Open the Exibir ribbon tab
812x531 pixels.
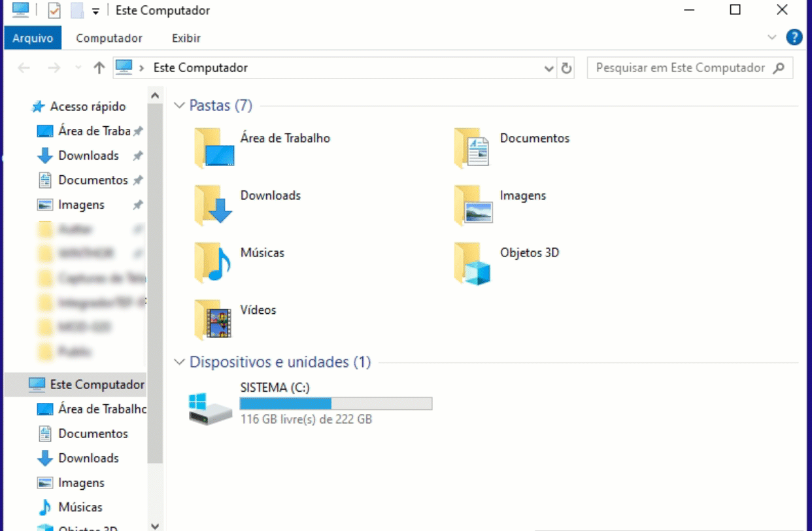tap(186, 38)
